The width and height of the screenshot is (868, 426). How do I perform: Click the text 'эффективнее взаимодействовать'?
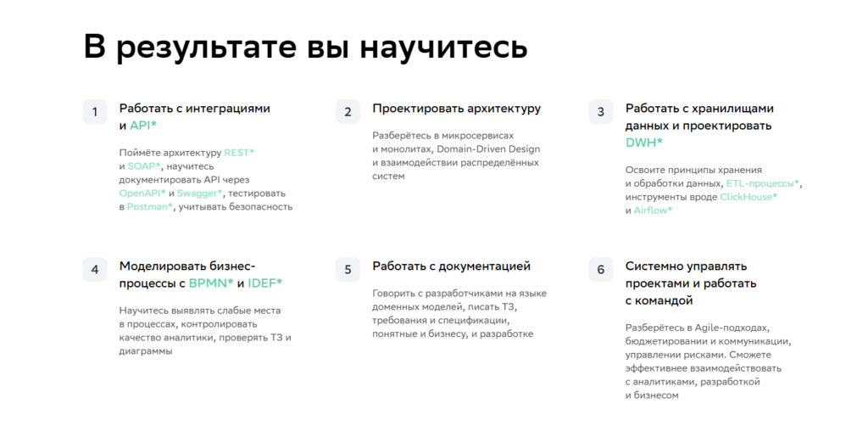coord(703,368)
